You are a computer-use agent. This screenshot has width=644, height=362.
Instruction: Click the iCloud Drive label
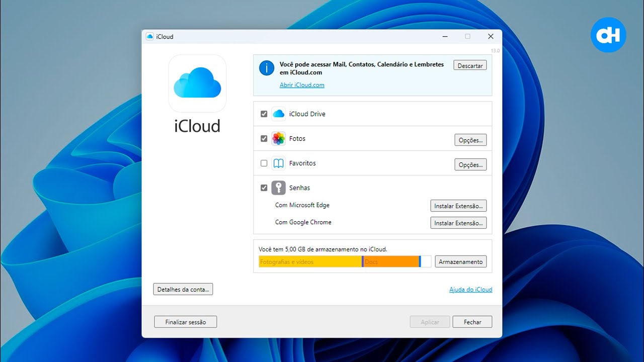[x=307, y=114]
